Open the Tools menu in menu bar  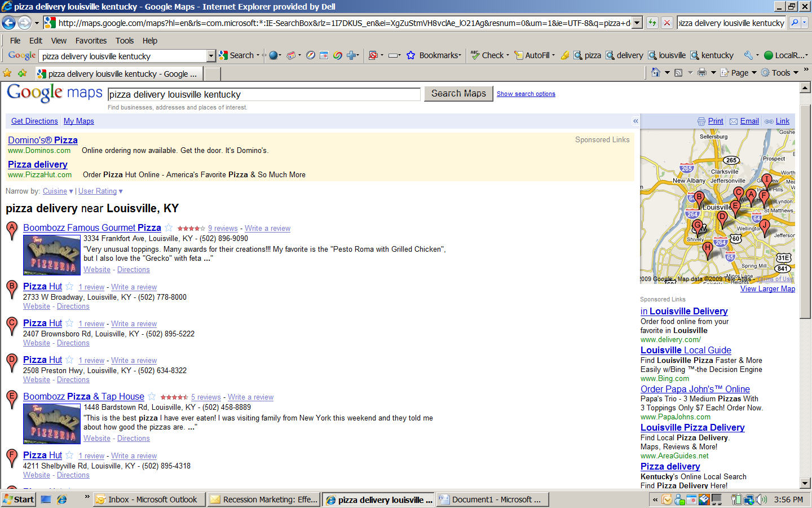[125, 41]
